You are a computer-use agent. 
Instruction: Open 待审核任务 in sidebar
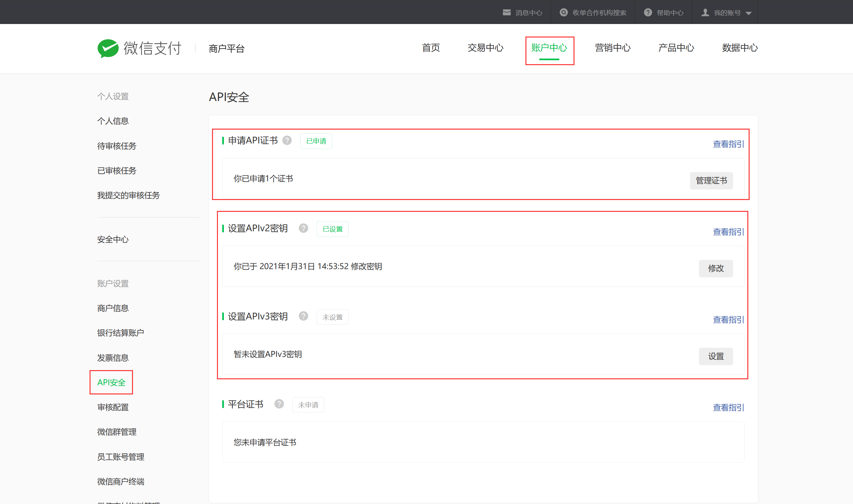click(117, 146)
